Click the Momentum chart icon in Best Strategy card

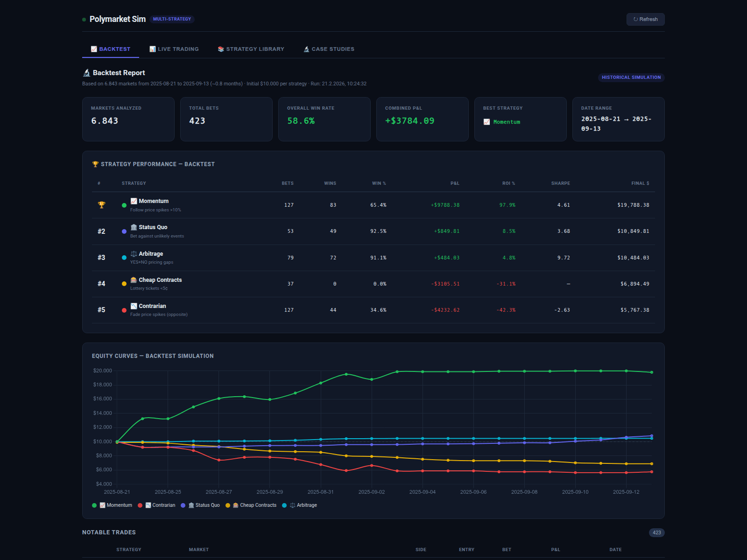coord(486,122)
